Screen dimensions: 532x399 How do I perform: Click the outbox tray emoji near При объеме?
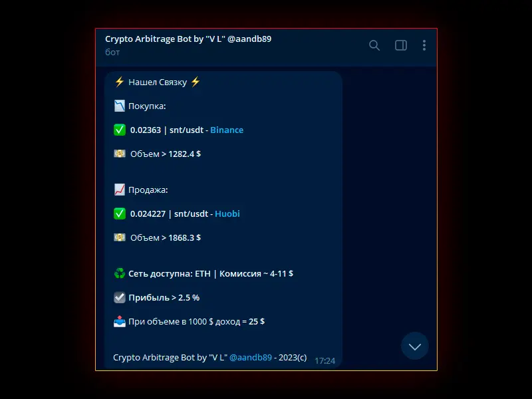point(120,321)
